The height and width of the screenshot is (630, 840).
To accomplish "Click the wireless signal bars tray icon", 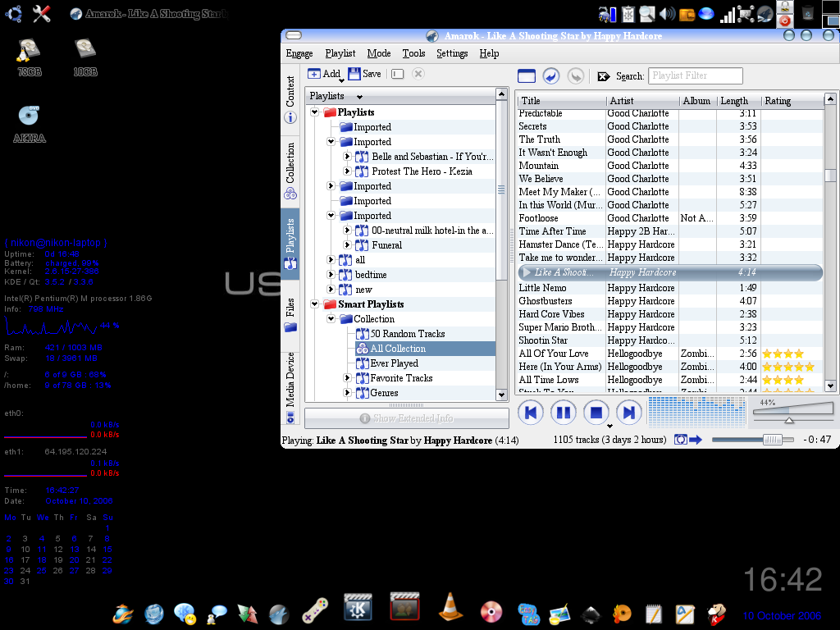I will click(727, 15).
